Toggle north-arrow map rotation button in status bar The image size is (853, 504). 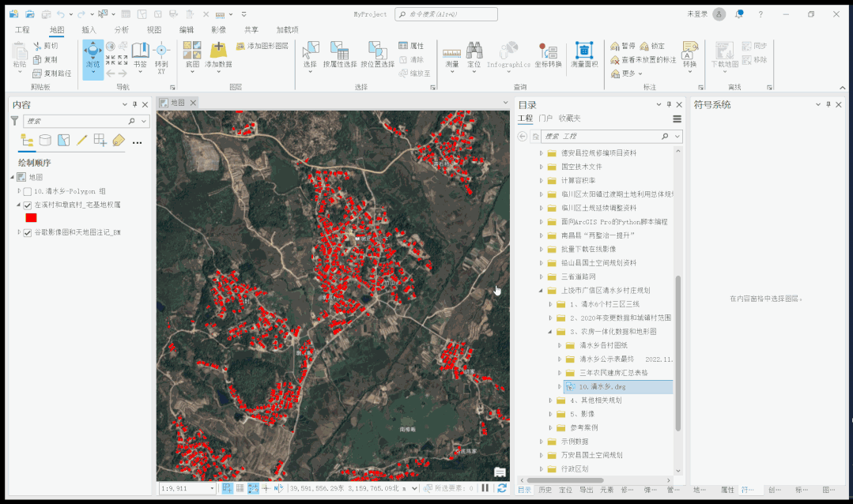click(x=278, y=488)
